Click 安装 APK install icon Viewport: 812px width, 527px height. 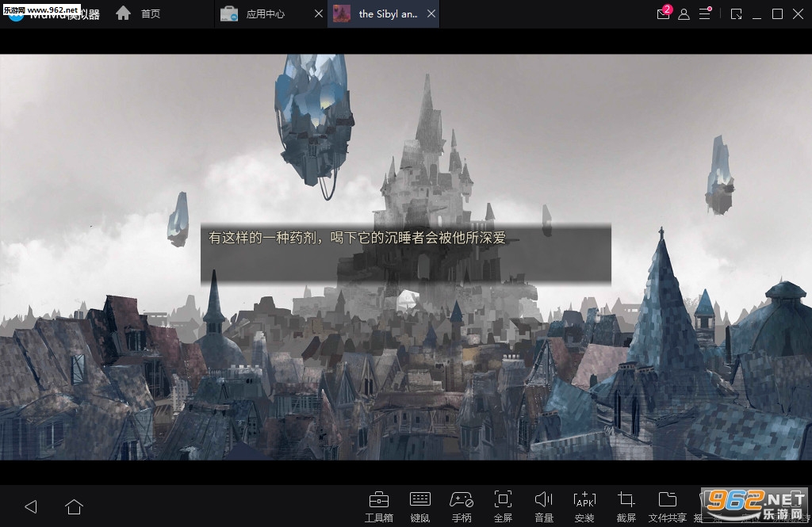[x=584, y=506]
